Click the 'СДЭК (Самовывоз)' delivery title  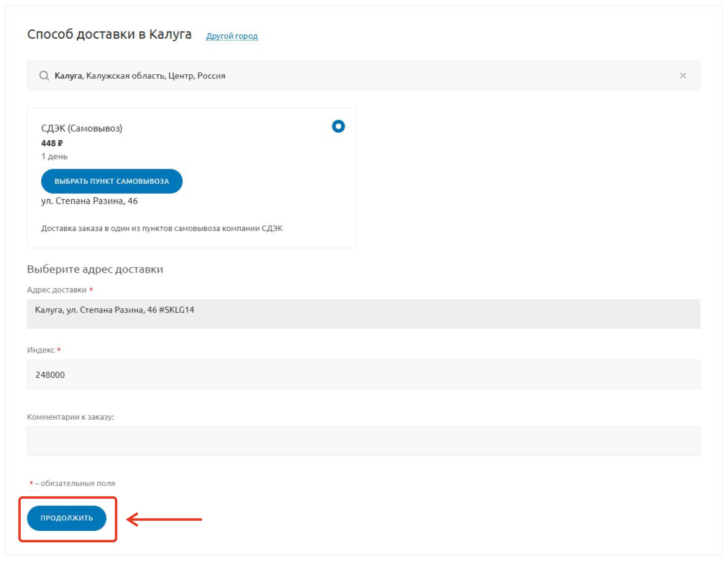coord(82,128)
